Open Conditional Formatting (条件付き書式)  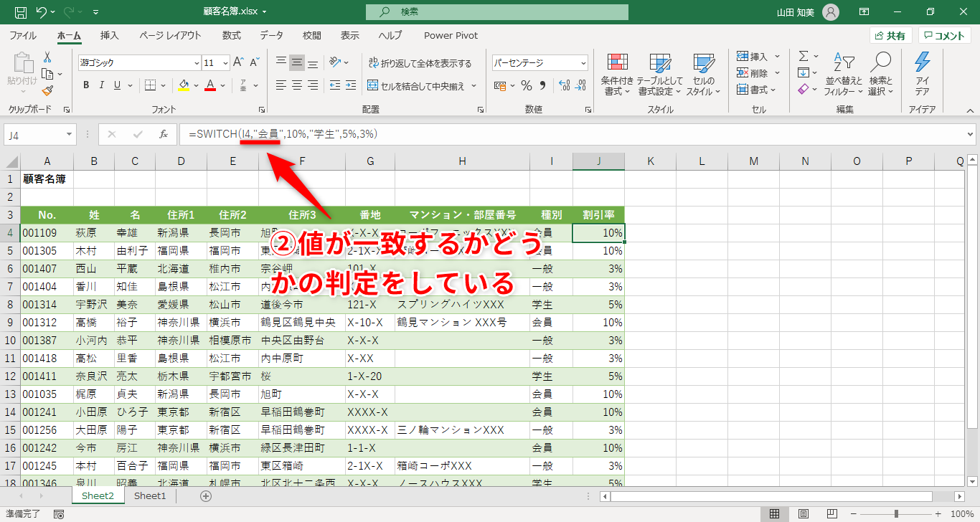pos(617,75)
